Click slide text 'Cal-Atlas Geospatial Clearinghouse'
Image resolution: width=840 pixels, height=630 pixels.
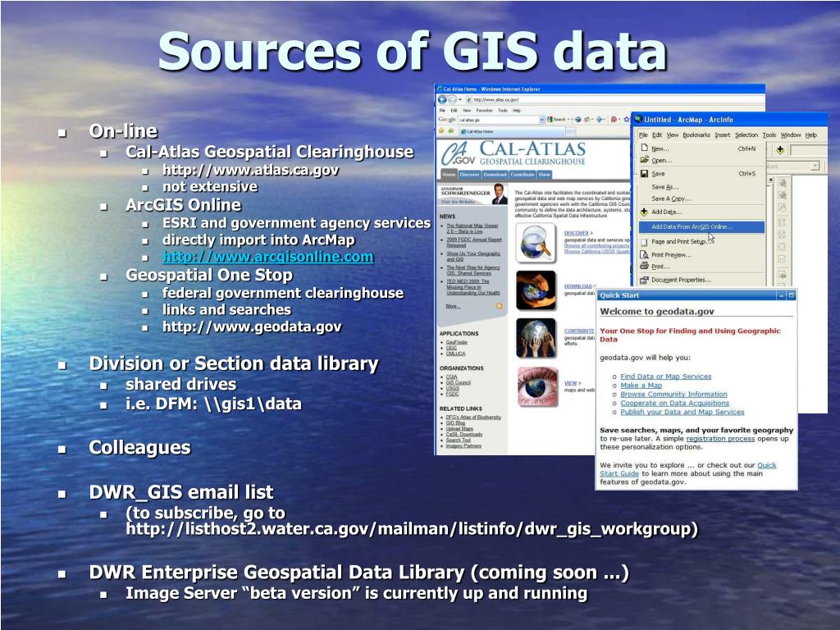point(269,152)
